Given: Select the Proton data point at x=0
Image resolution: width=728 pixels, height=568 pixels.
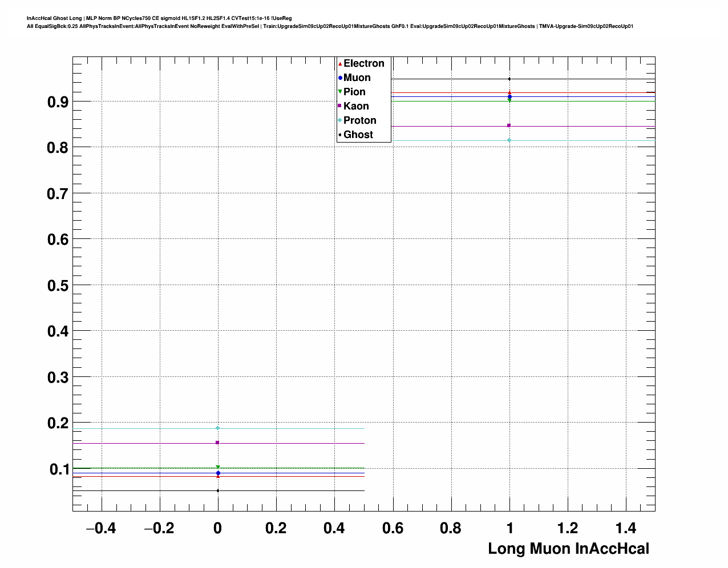Looking at the screenshot, I should [x=218, y=428].
